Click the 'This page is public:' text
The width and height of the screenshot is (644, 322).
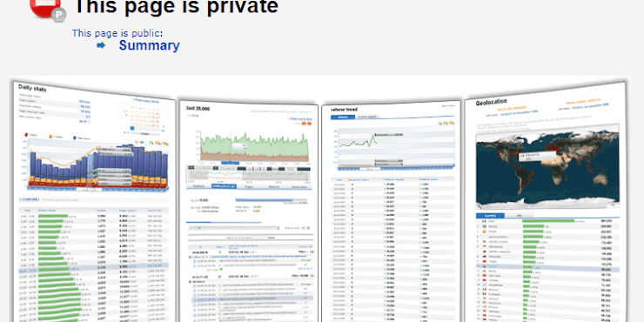pyautogui.click(x=117, y=33)
